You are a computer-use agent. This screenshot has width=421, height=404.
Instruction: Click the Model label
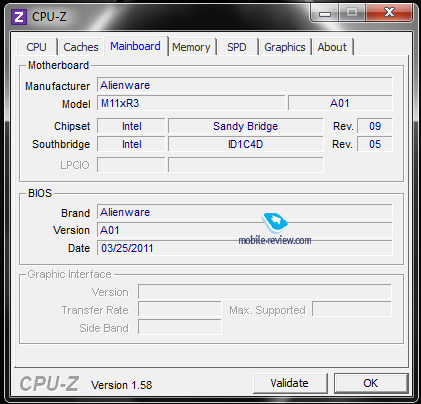pyautogui.click(x=76, y=104)
